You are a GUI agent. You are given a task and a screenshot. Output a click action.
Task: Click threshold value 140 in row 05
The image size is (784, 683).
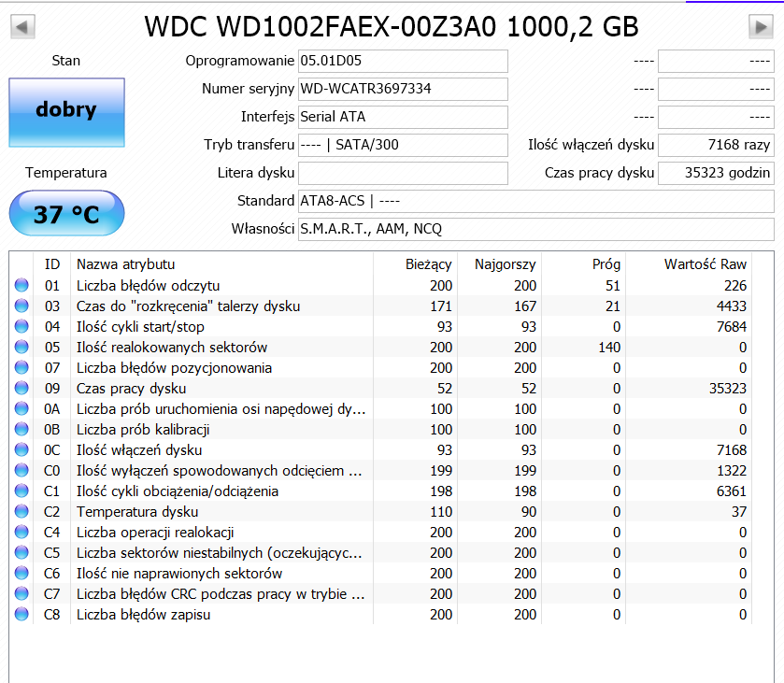coord(609,347)
